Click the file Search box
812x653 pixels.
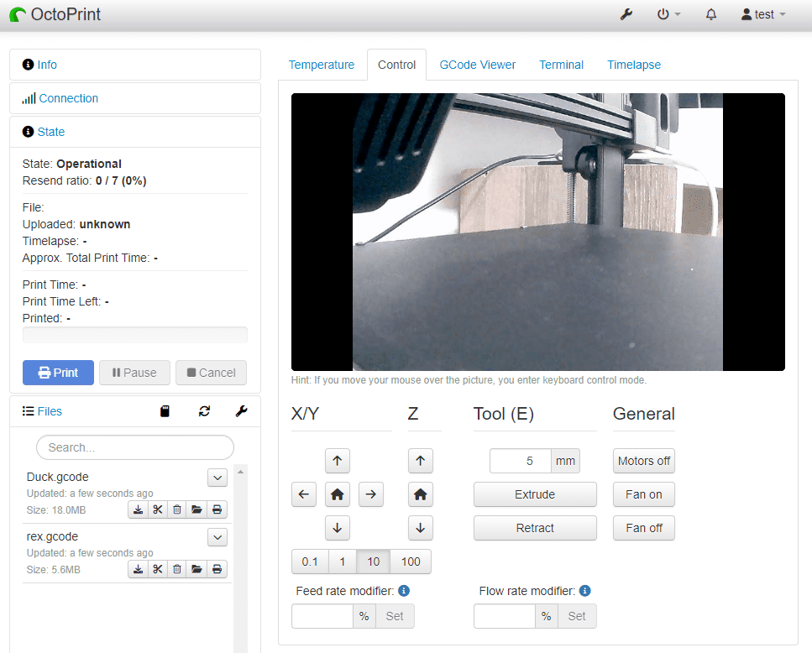click(x=134, y=447)
